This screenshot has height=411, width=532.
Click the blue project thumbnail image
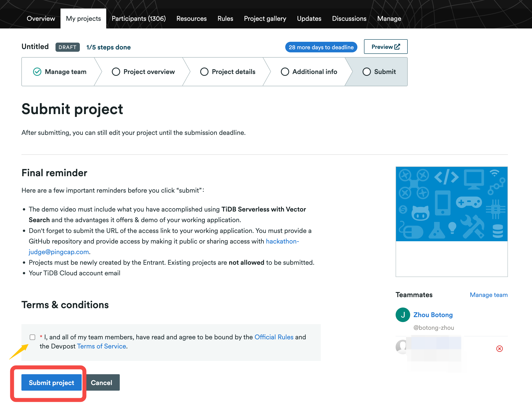click(x=452, y=204)
